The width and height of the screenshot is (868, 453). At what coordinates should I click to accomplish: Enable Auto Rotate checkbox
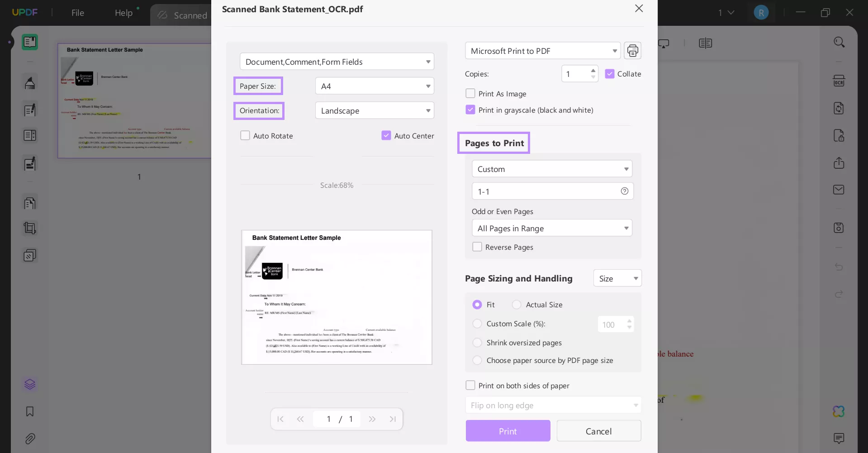point(245,135)
